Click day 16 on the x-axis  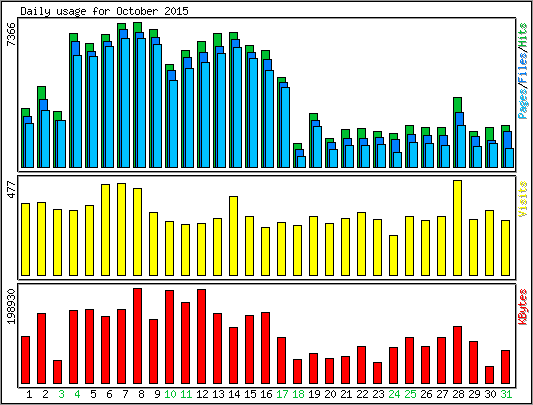coord(266,394)
